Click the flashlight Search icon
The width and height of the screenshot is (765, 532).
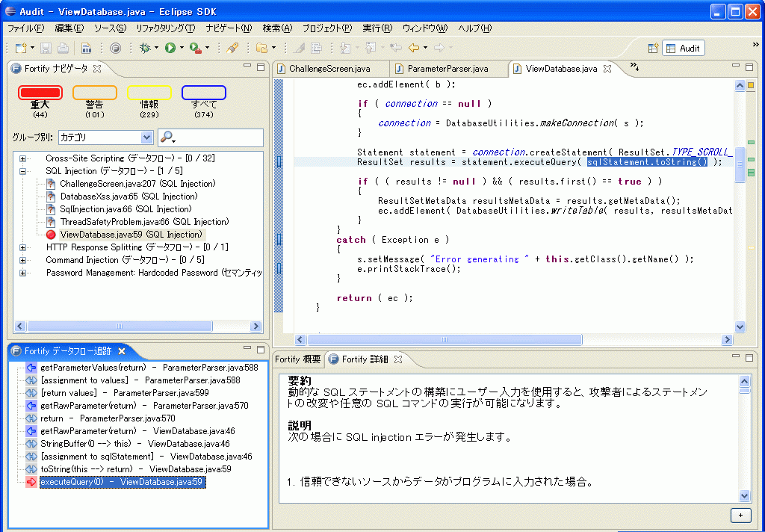point(232,48)
